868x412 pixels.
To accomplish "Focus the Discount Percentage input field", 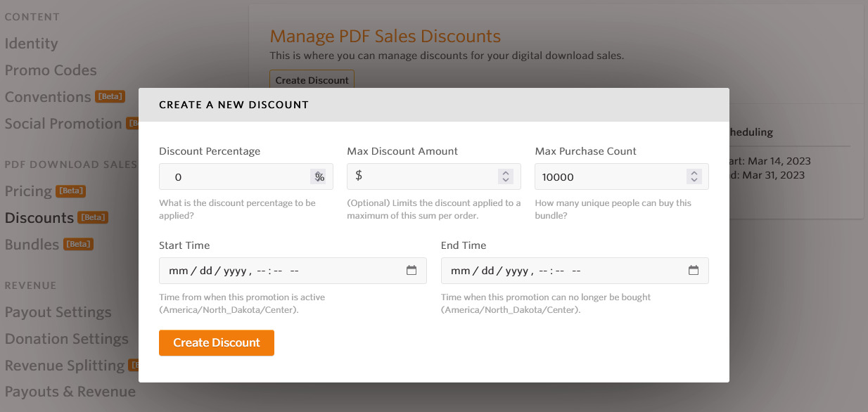I will 246,177.
